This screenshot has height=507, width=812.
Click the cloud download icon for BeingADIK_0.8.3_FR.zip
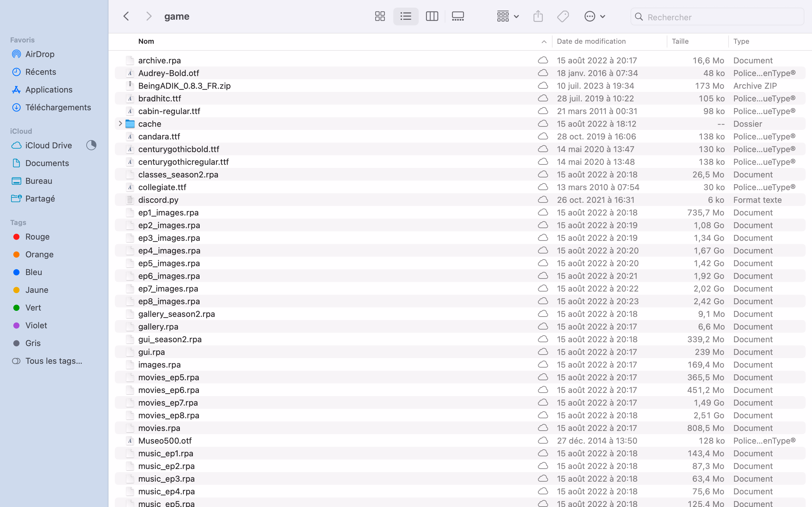[x=543, y=86]
